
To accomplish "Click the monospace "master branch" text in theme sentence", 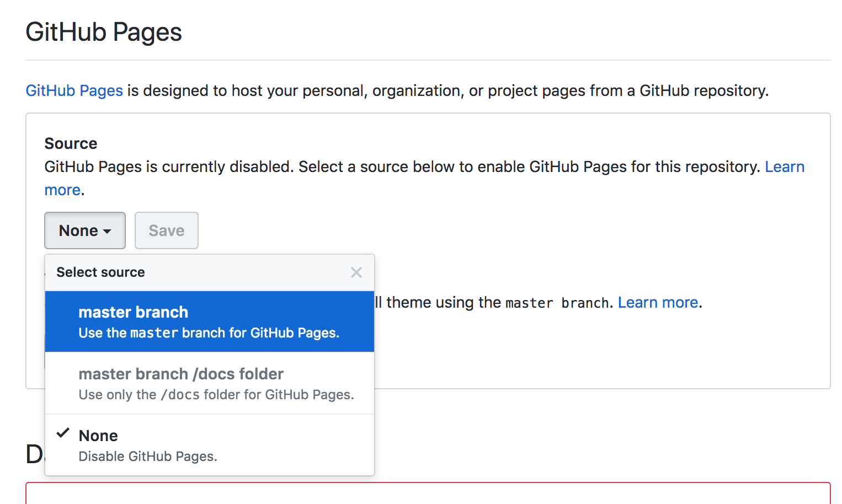I will click(x=557, y=303).
